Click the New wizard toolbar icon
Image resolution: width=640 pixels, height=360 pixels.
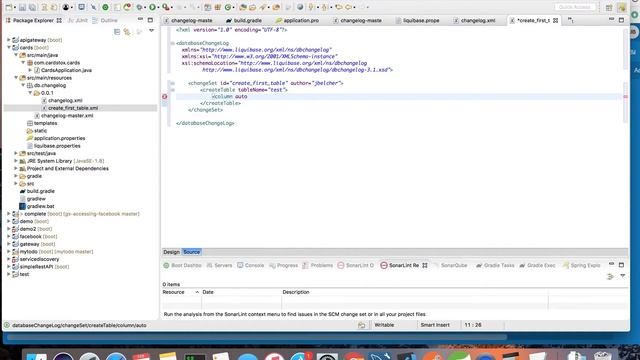9,7
